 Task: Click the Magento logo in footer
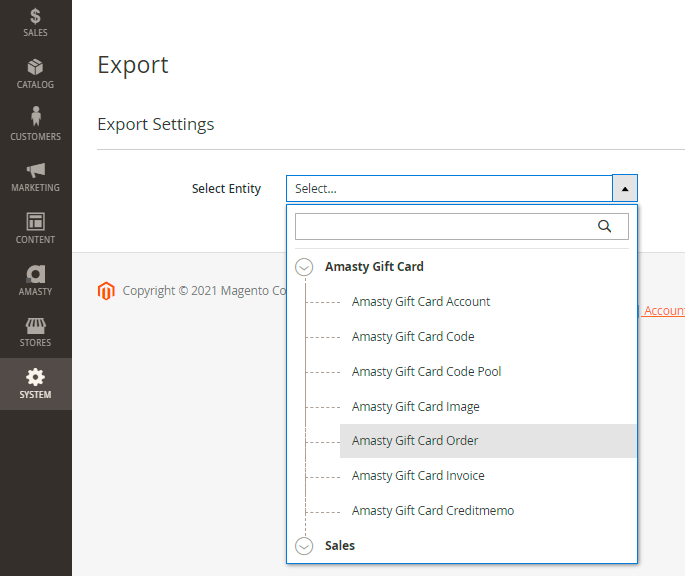tap(106, 291)
